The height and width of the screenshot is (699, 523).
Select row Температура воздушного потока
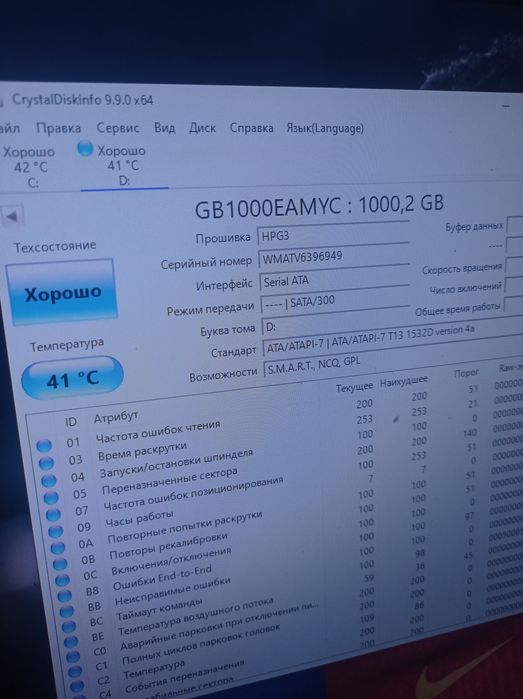195,618
